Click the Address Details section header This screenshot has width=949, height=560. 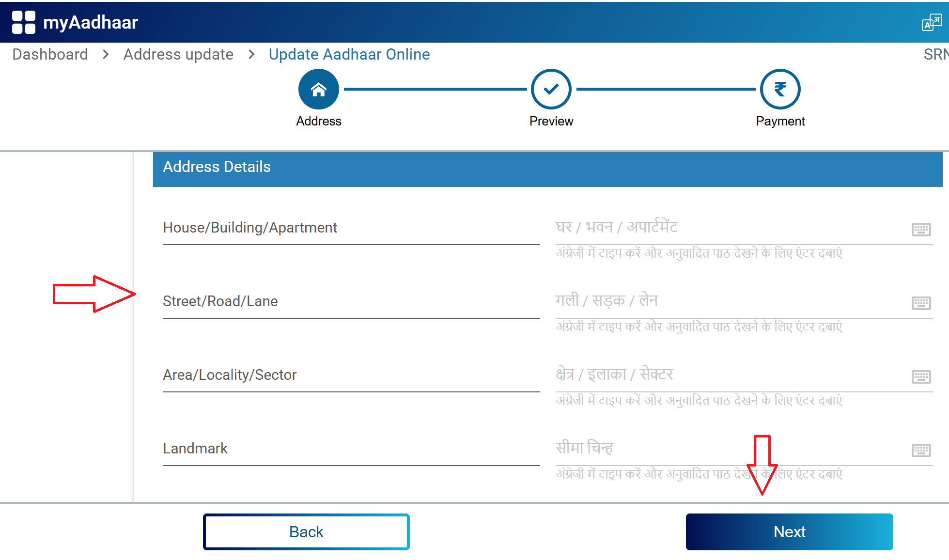(x=547, y=167)
